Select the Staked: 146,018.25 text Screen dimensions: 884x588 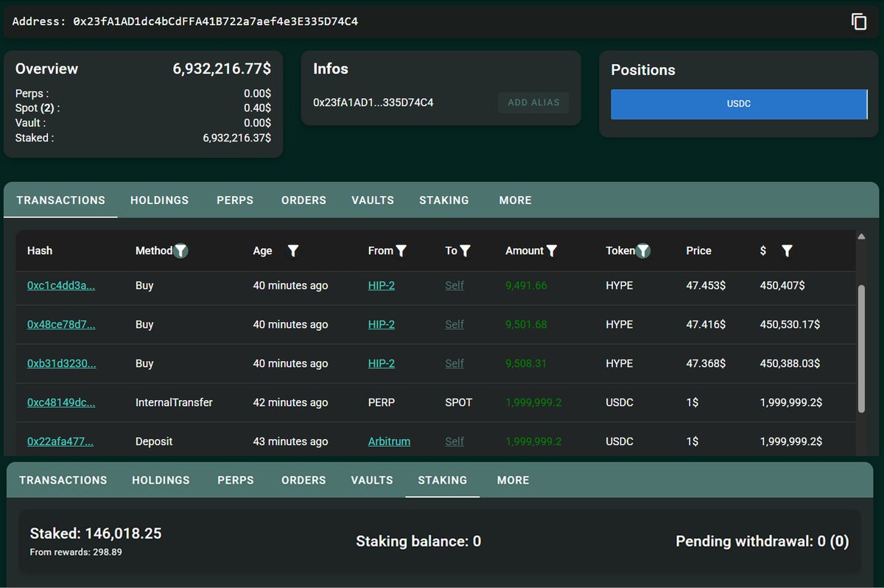96,533
